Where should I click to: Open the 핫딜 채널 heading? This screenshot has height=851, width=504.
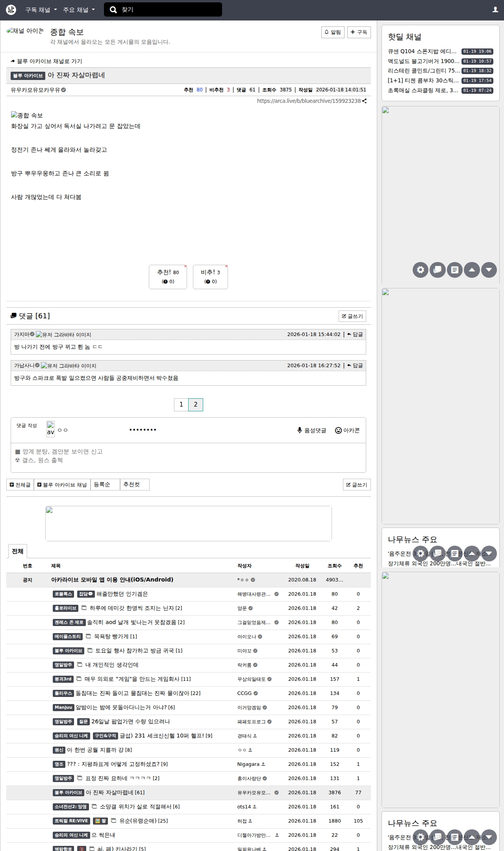click(x=404, y=37)
